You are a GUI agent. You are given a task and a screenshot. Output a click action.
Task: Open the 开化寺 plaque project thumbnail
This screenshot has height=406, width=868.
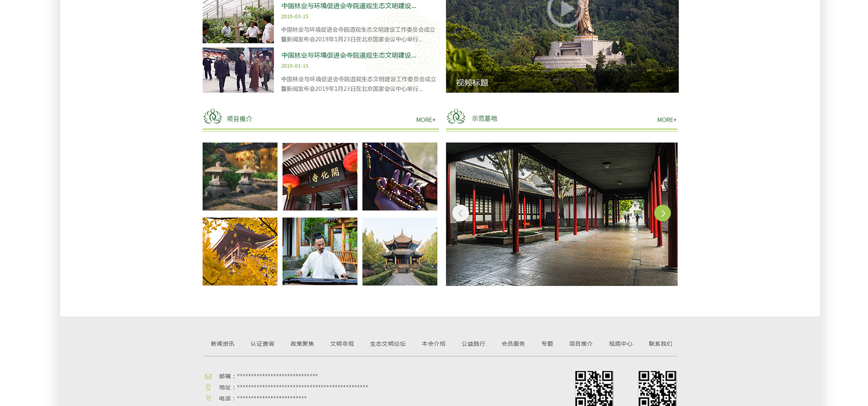320,176
